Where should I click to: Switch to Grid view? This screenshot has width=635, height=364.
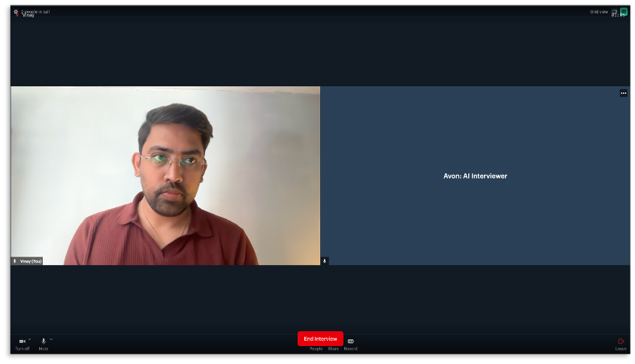click(599, 12)
